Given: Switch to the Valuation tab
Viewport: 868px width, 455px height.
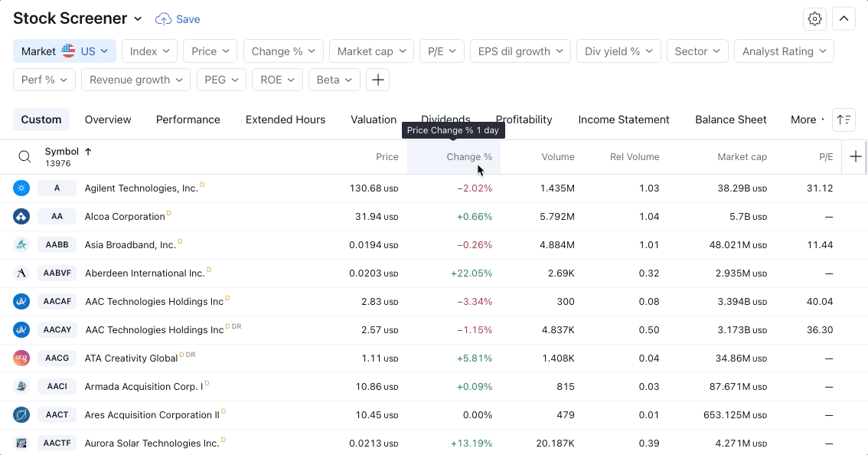Looking at the screenshot, I should coord(373,119).
